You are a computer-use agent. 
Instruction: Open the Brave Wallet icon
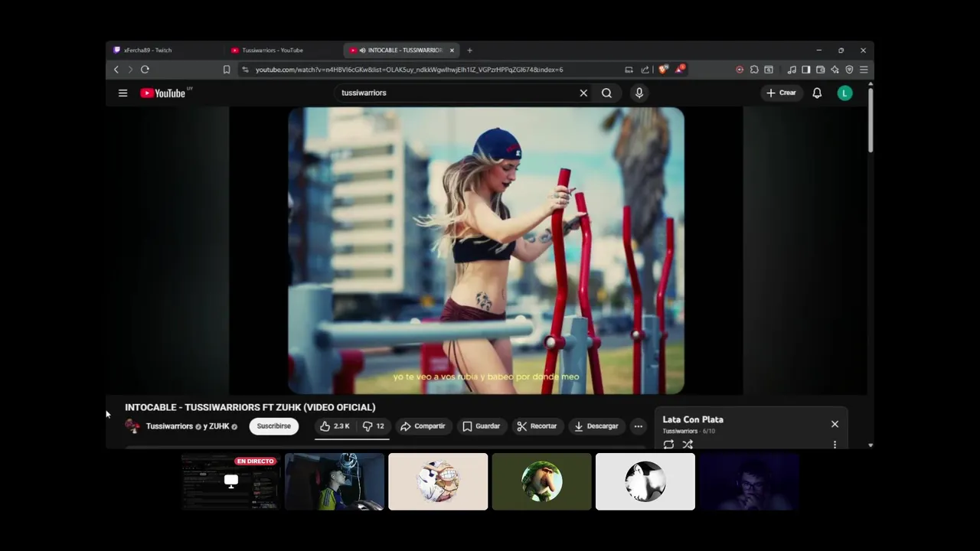tap(820, 70)
